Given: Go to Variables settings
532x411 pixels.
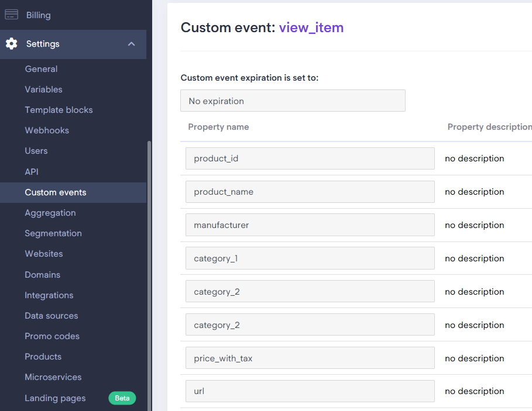Looking at the screenshot, I should 43,89.
